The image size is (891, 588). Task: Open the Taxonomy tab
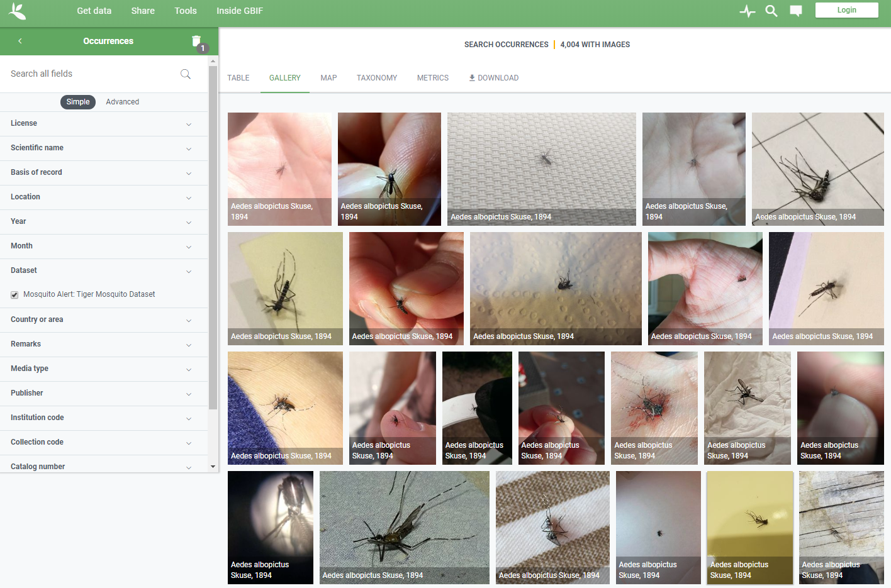[376, 78]
